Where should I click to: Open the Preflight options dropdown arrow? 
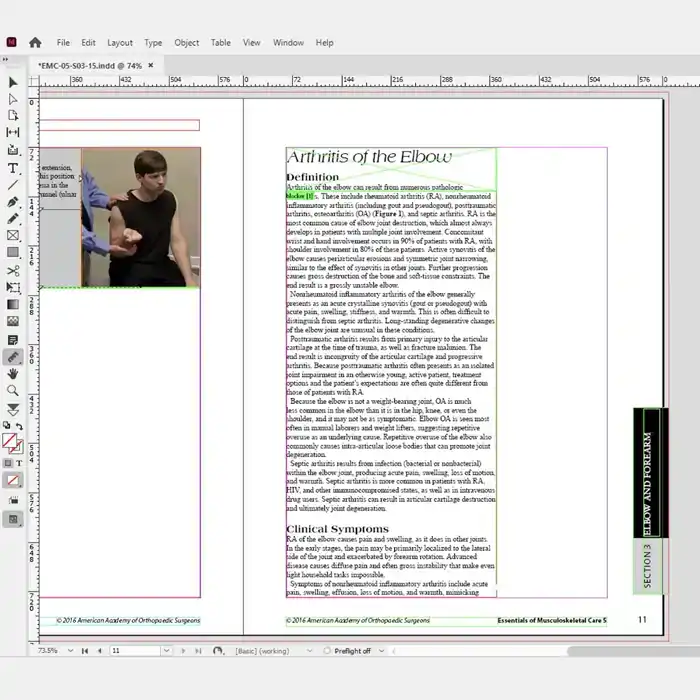tap(382, 651)
